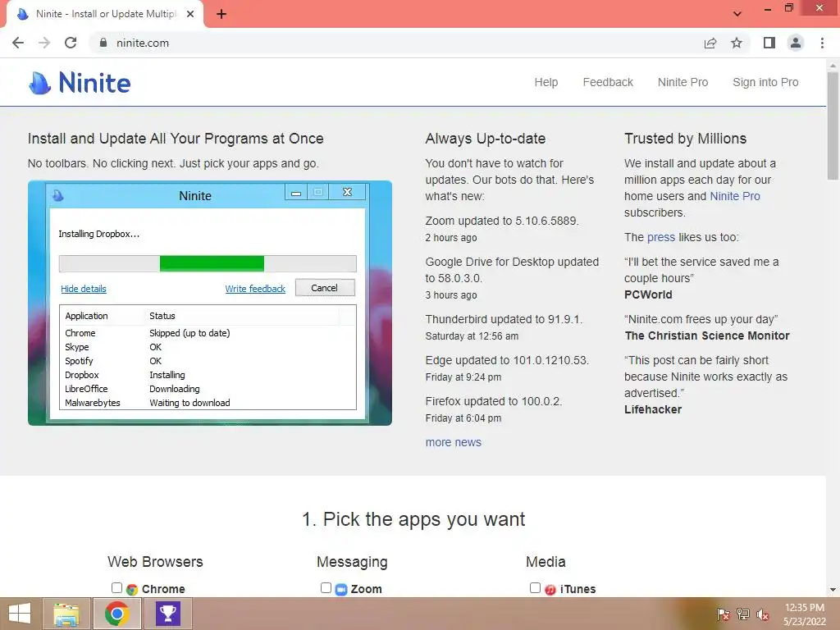This screenshot has height=630, width=840.
Task: Open the Action Center flag tray icon
Action: [x=723, y=614]
